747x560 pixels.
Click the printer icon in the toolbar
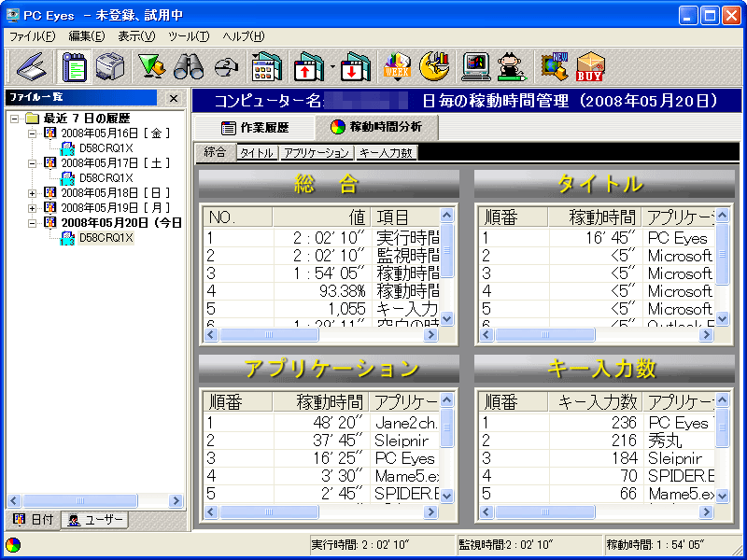tap(110, 66)
